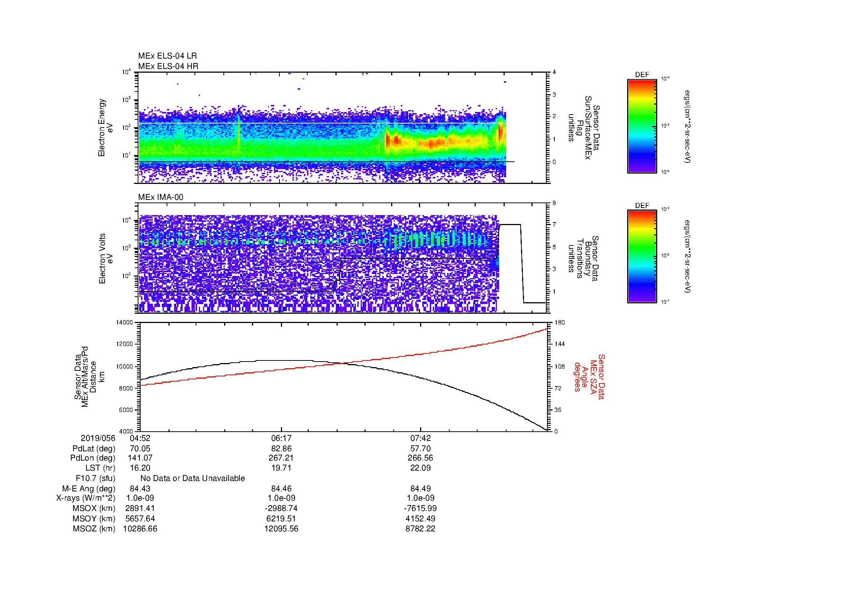Click the 'Electron Energy eV' axis label

[105, 128]
